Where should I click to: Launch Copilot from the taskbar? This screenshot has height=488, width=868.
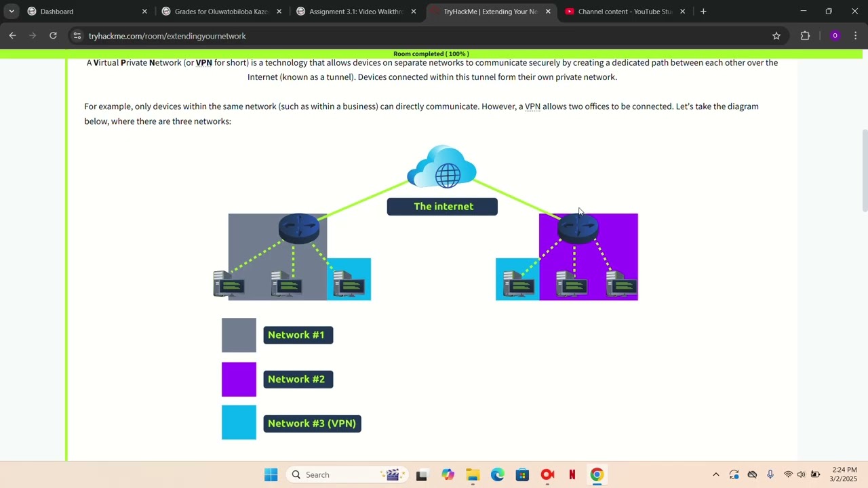click(448, 474)
